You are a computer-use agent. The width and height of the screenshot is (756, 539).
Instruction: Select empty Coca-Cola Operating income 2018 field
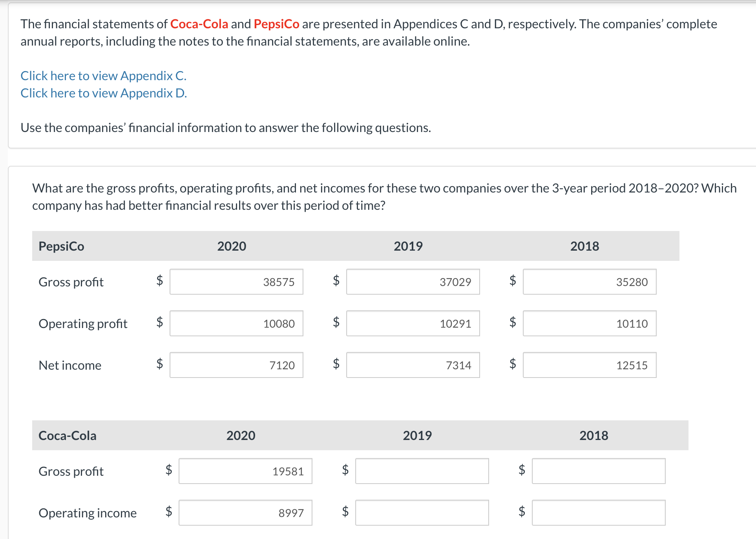coord(598,513)
